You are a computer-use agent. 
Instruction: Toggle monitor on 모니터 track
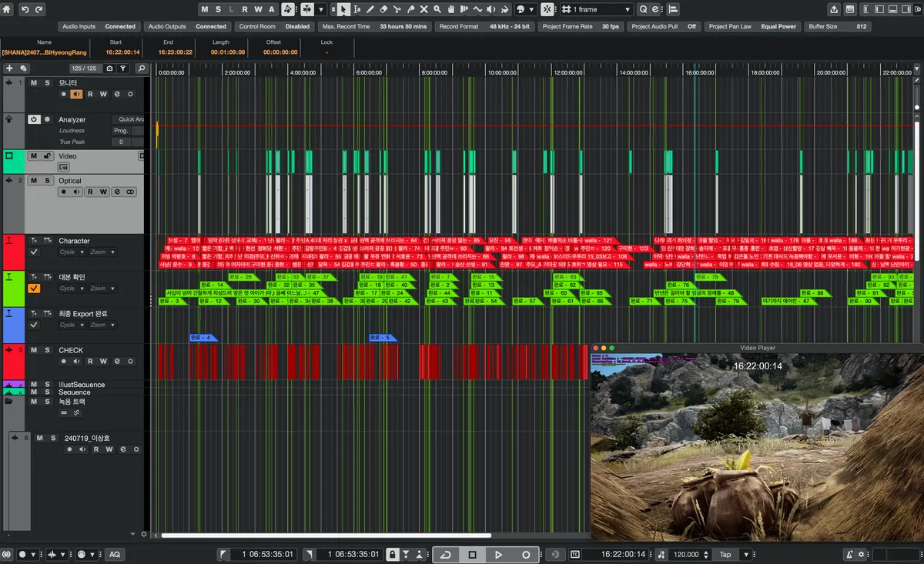point(77,94)
